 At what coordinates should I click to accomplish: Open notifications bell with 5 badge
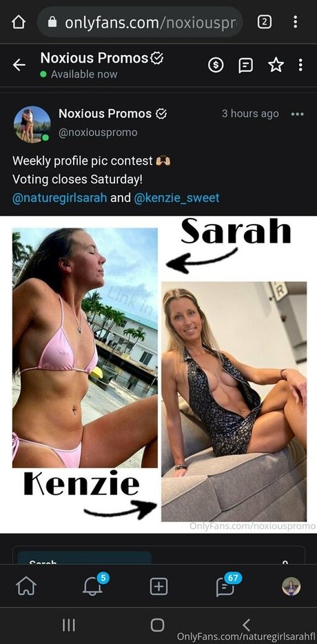pos(93,585)
